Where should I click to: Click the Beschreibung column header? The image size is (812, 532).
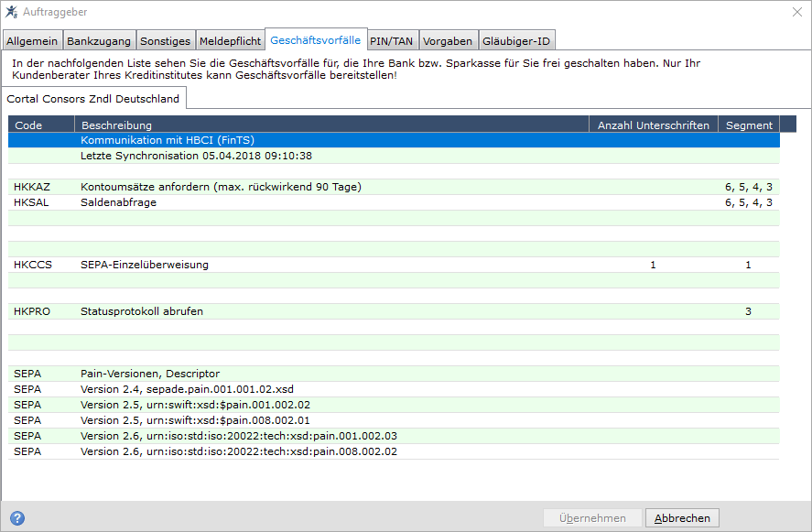[332, 125]
